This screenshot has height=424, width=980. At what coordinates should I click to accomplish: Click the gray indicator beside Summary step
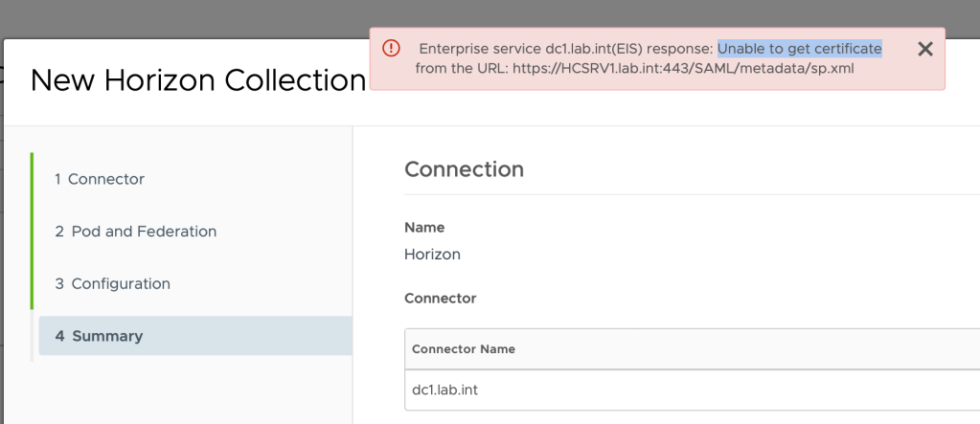[x=34, y=336]
